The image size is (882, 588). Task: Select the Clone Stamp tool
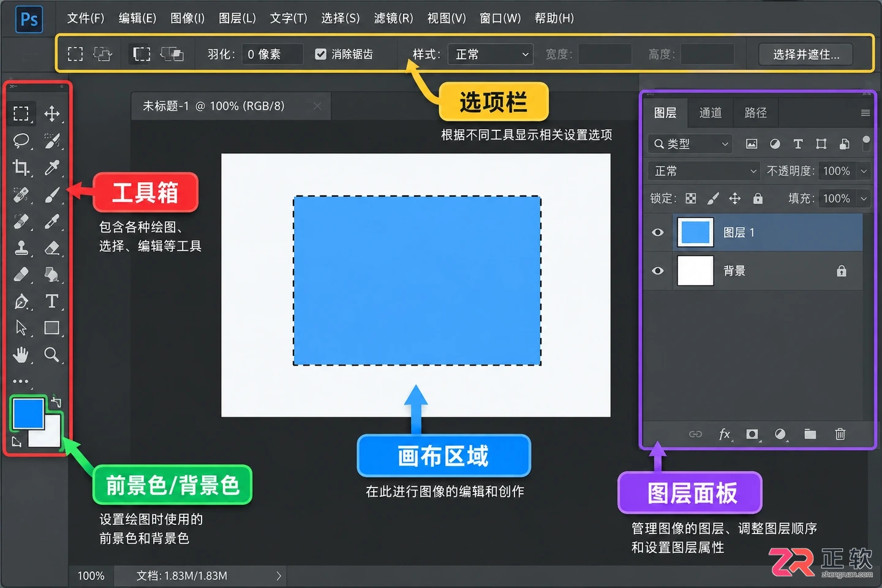21,247
